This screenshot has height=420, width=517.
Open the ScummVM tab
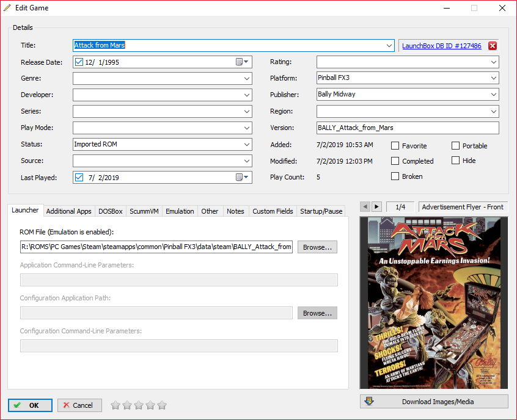click(144, 211)
